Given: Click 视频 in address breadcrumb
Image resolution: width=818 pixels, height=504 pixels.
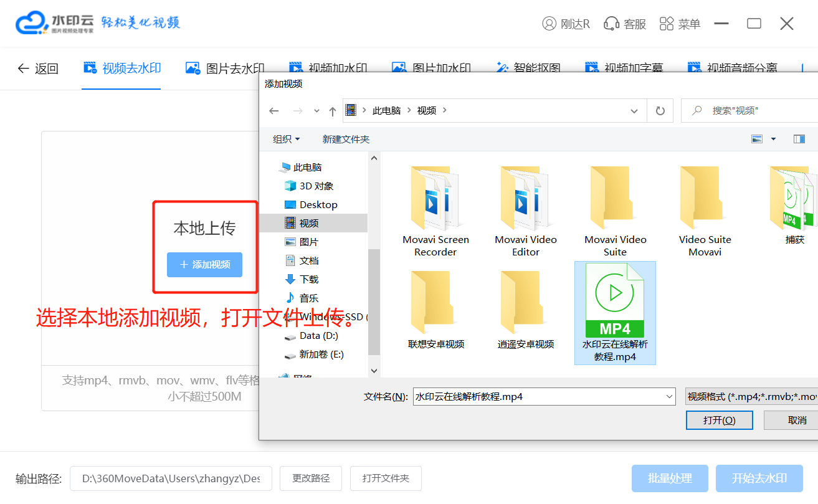Looking at the screenshot, I should pos(427,110).
